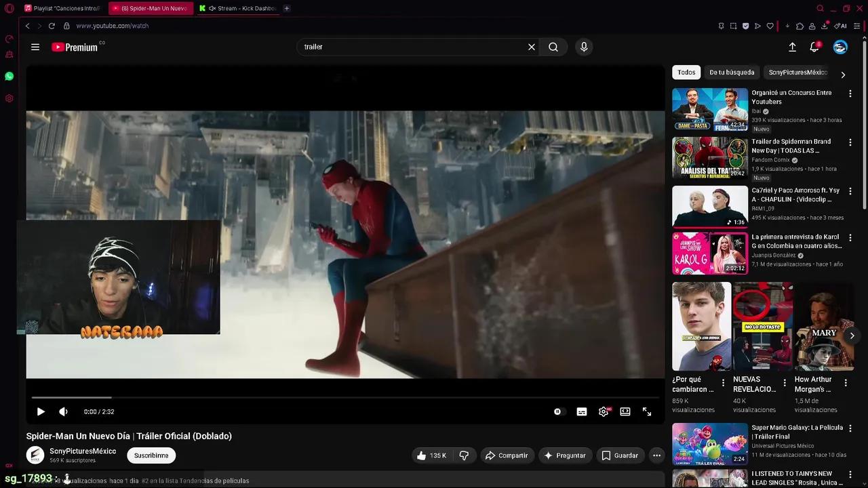Clear the search box with X
Viewport: 868px width, 488px height.
532,47
